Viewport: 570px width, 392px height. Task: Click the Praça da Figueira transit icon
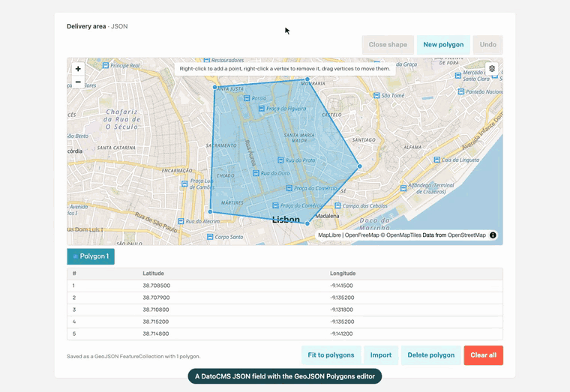pos(261,108)
